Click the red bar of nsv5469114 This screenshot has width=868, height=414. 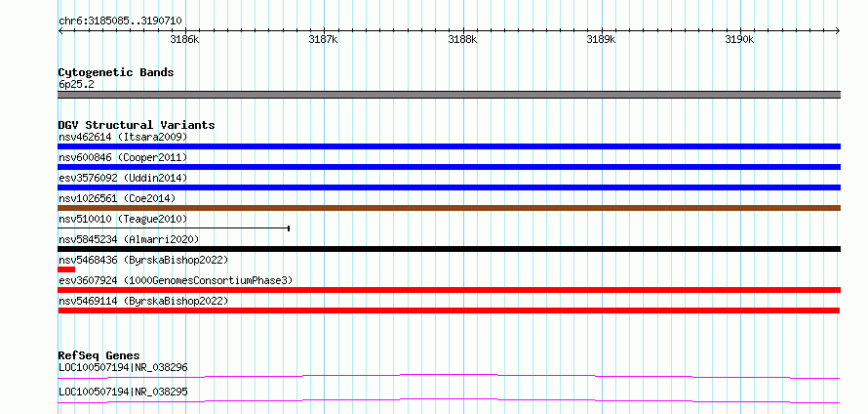point(449,310)
